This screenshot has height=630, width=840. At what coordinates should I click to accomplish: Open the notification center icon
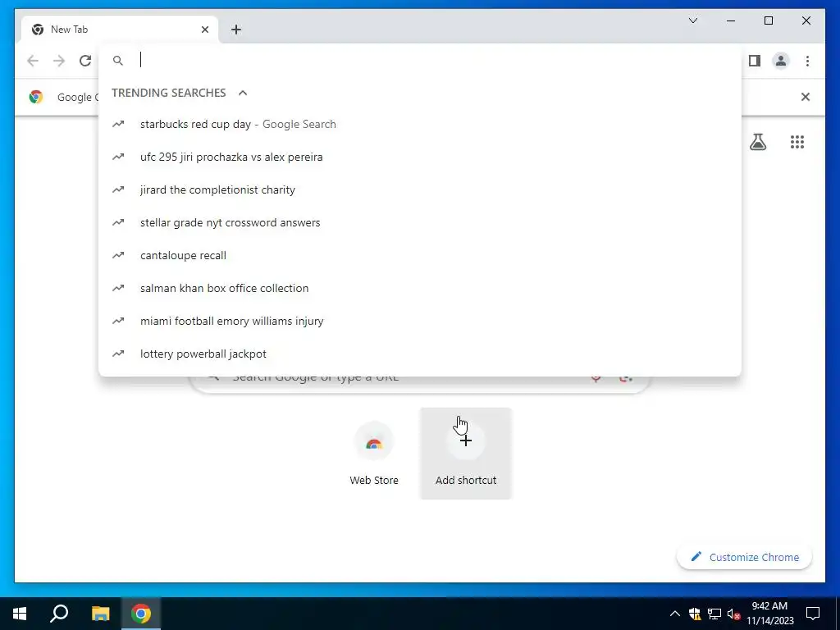(x=813, y=614)
